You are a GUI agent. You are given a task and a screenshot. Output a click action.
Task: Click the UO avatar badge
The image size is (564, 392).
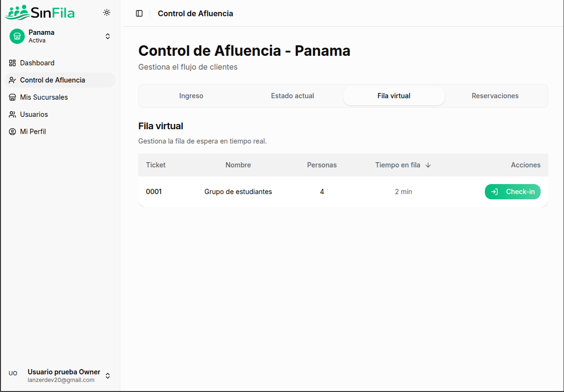pyautogui.click(x=13, y=373)
